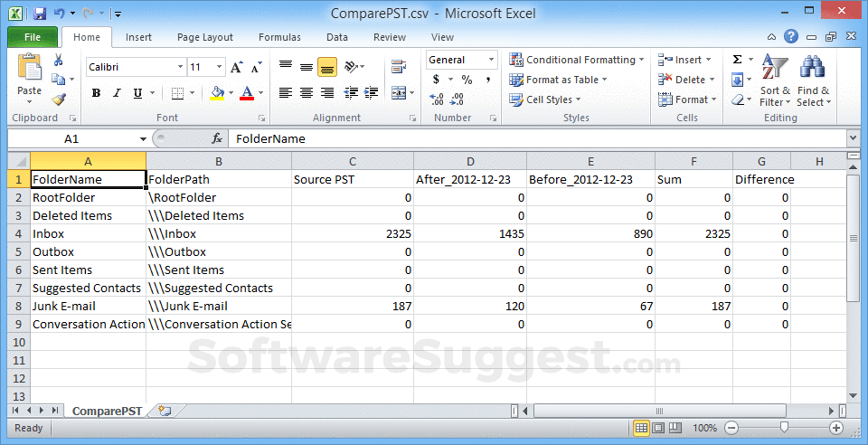
Task: Toggle Italic formatting
Action: pyautogui.click(x=117, y=93)
